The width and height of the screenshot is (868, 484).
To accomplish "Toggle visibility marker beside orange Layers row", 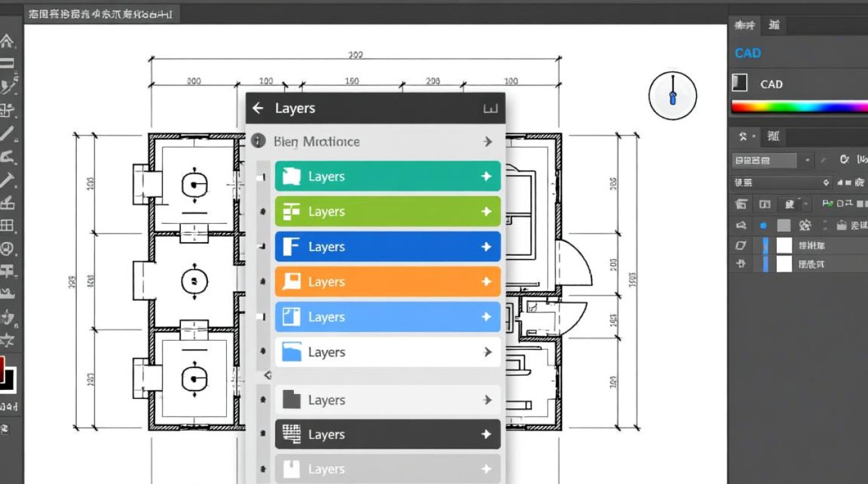I will tap(262, 282).
